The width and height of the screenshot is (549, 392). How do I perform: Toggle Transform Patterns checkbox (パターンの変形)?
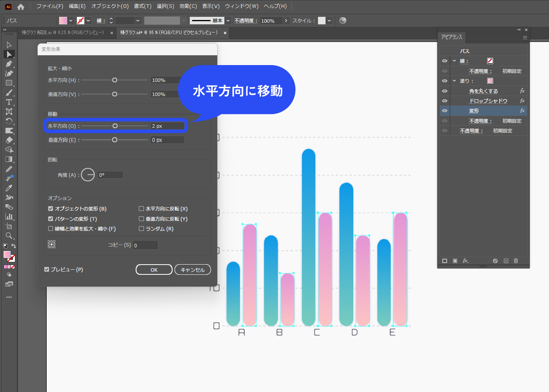[x=51, y=219]
